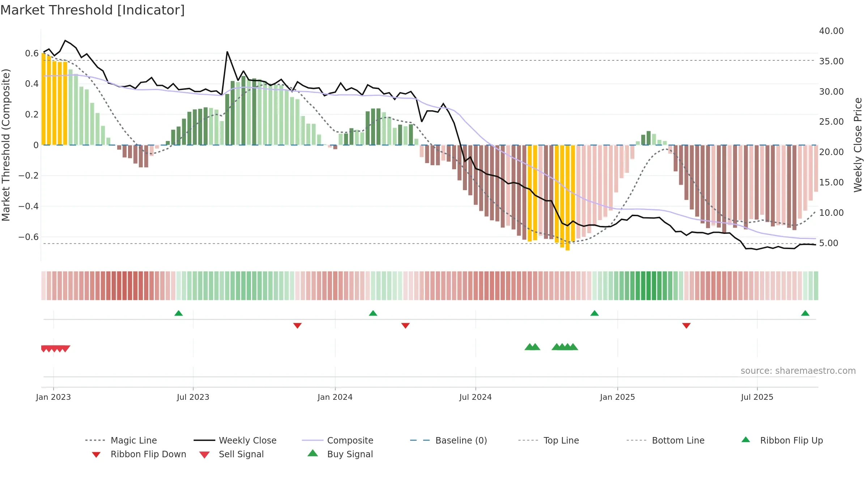Viewport: 868px width, 488px height.
Task: Toggle the Top Line legend entry
Action: [x=549, y=440]
